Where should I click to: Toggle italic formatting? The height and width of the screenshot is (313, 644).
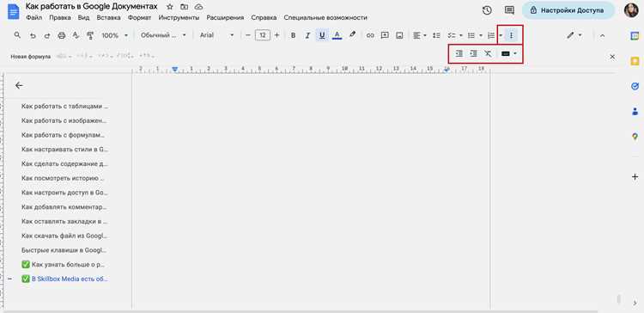click(x=307, y=36)
